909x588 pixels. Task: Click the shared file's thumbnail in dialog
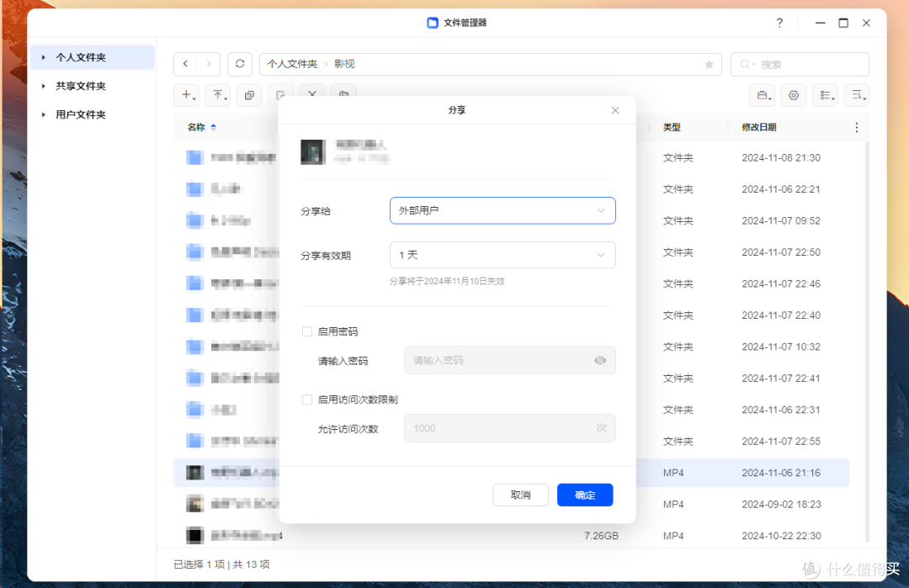[312, 151]
